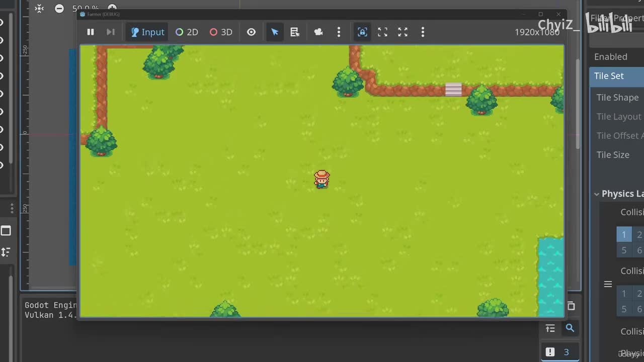Select the Vulkan 1.4 output line

[51, 315]
